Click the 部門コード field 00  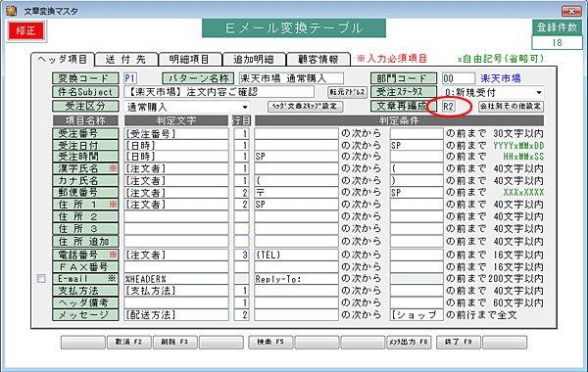[x=459, y=78]
